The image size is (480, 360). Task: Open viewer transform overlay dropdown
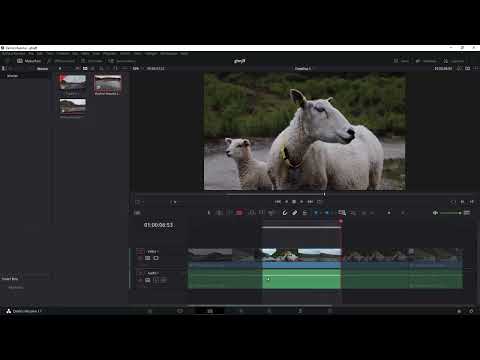(138, 202)
